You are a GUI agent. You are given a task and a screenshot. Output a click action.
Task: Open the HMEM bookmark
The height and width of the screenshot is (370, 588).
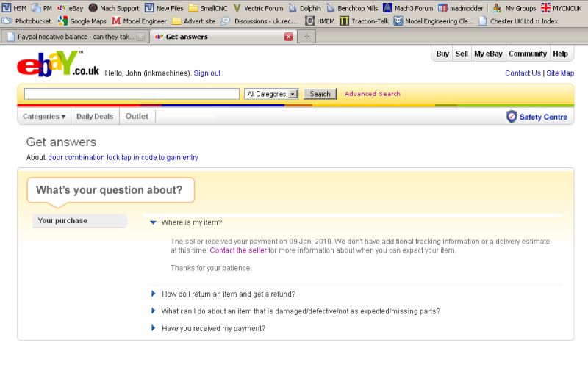point(320,21)
